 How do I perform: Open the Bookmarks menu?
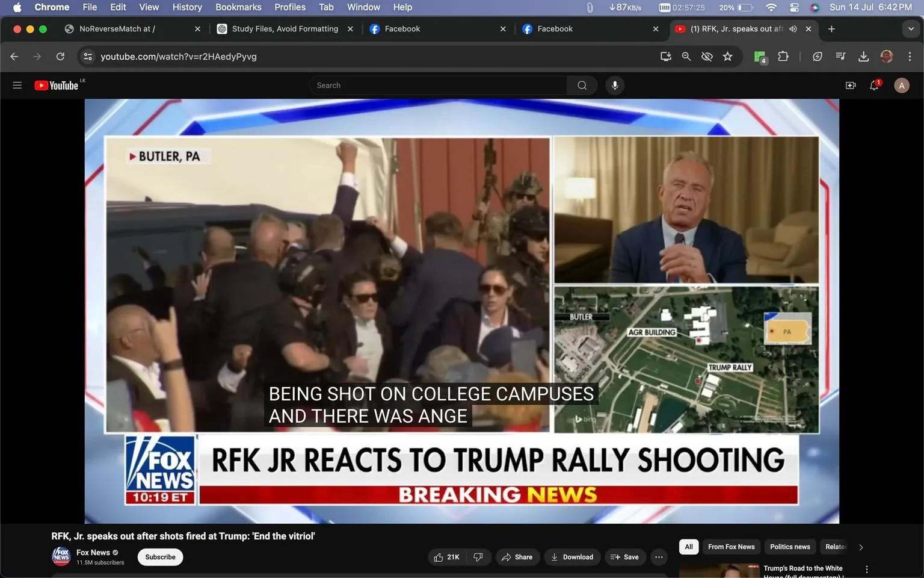[x=238, y=7]
